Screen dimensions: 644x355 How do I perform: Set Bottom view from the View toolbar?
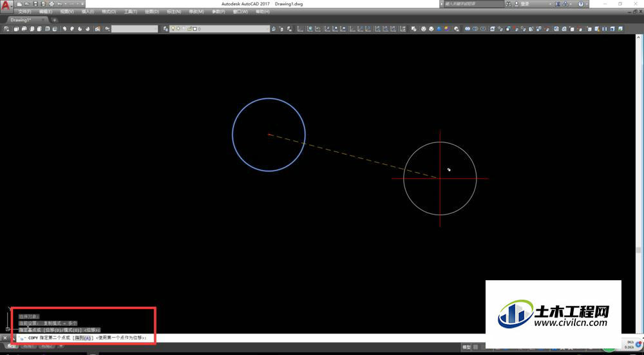(x=24, y=29)
